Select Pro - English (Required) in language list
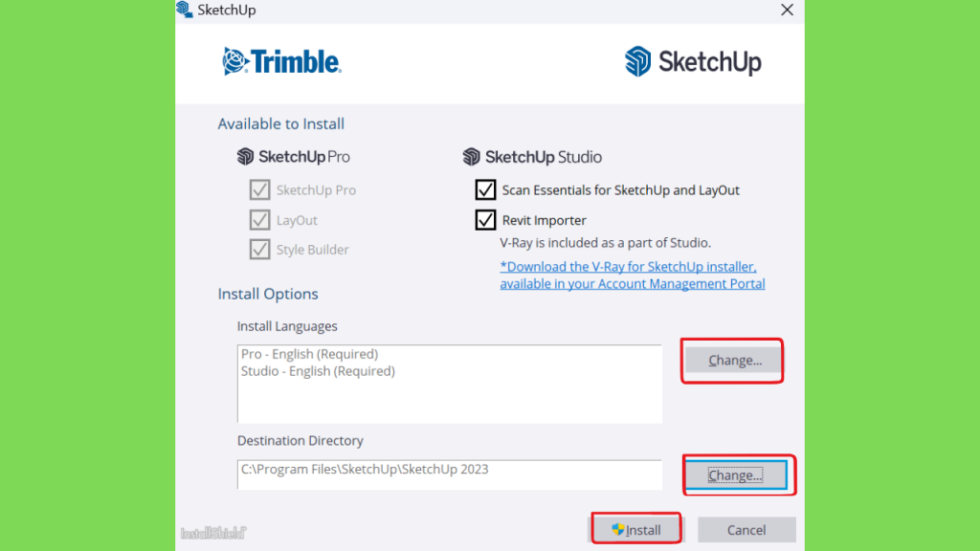 [x=309, y=354]
